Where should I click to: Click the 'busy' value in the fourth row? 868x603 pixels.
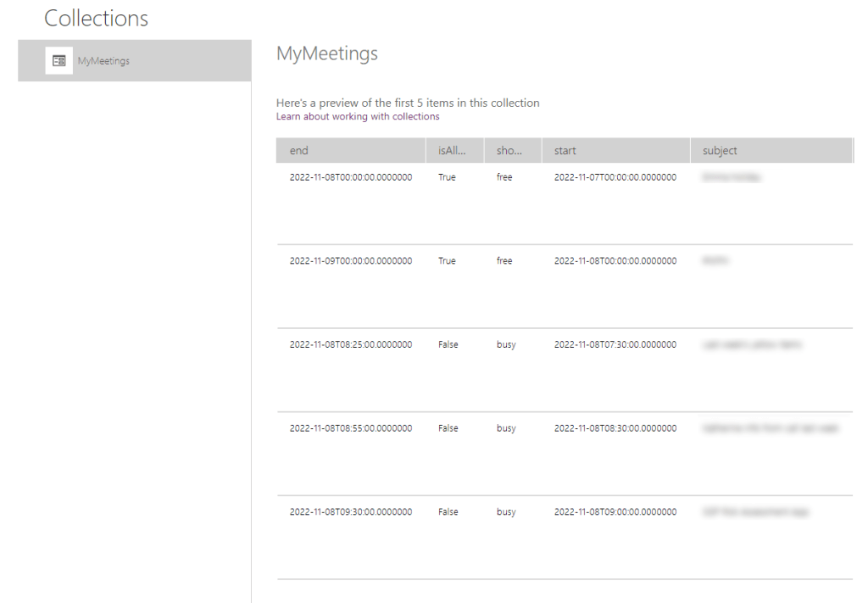pos(505,427)
